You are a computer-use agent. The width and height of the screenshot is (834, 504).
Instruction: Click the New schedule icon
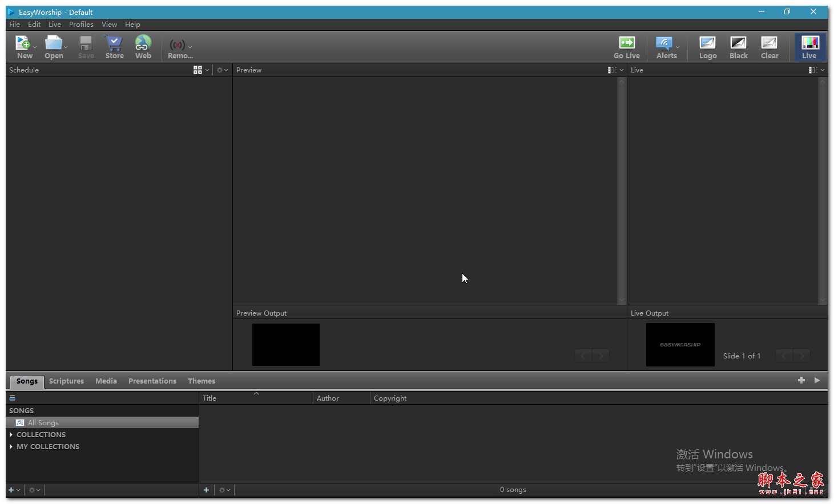click(x=23, y=43)
